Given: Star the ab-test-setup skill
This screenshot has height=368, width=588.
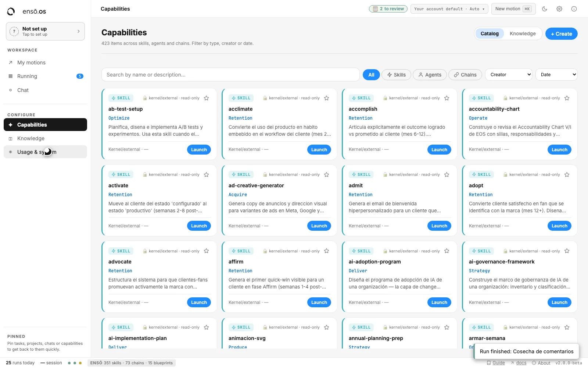Looking at the screenshot, I should pos(207,98).
